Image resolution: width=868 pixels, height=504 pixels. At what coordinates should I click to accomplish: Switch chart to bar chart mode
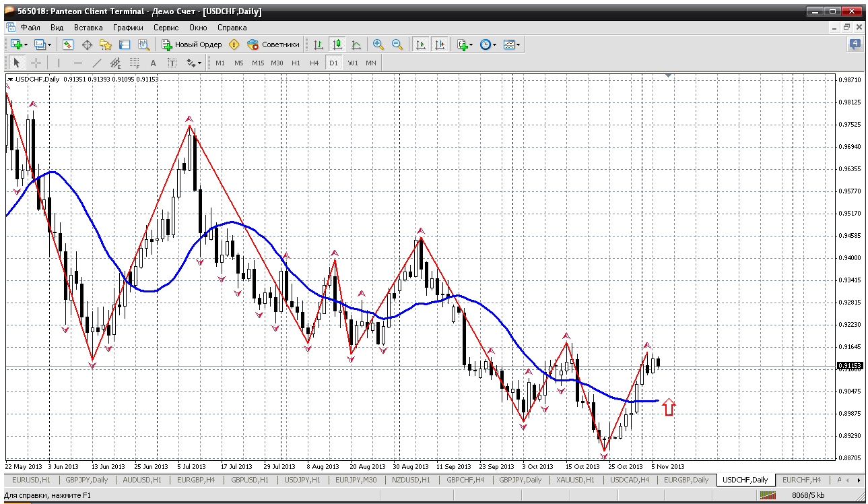coord(319,44)
